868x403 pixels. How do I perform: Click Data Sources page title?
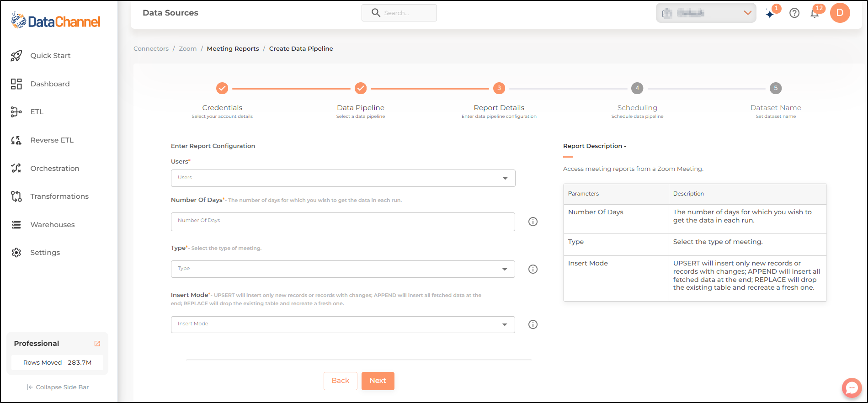click(170, 13)
